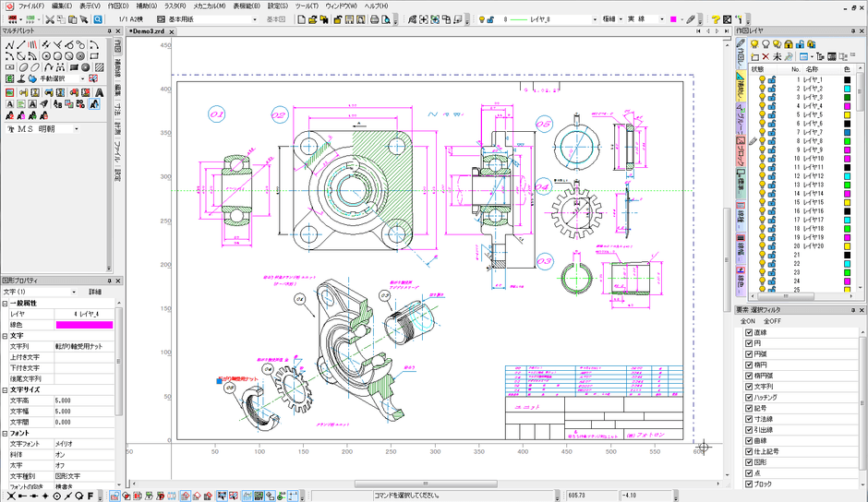Click the red X delete layer icon
The image size is (868, 502).
point(766,56)
